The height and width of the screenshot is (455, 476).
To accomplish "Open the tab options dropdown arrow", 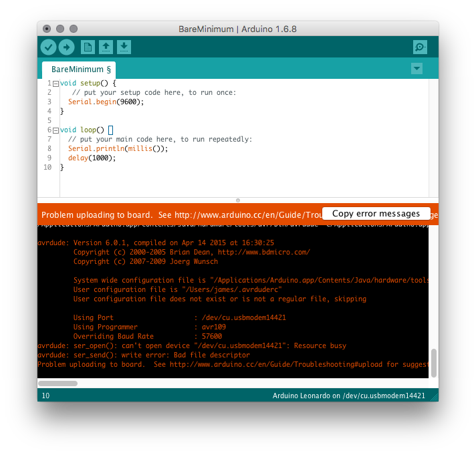I will (416, 69).
